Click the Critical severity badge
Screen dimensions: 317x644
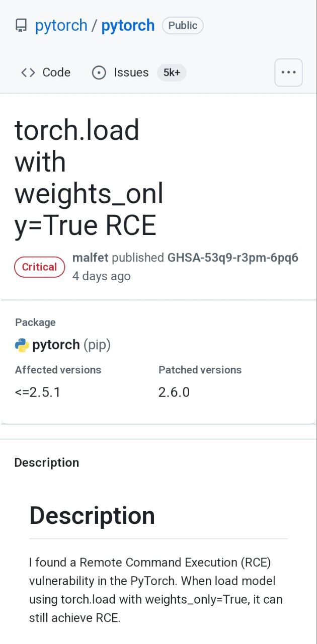click(x=40, y=267)
